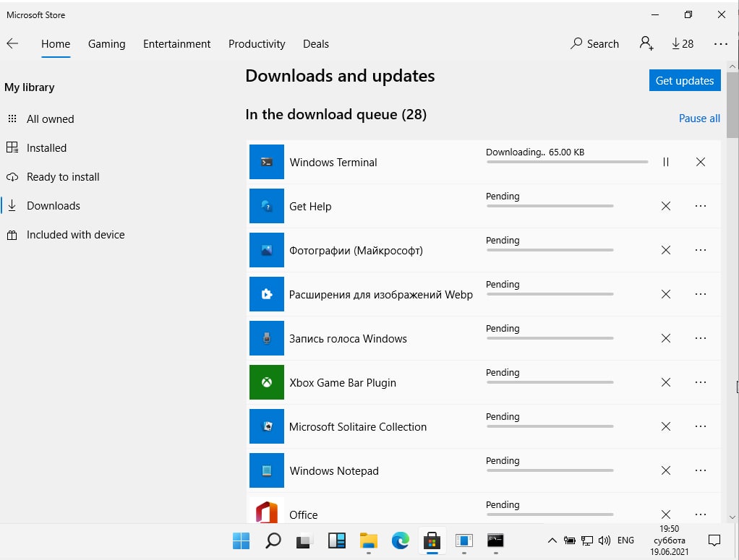Click the Фотографии app icon
The image size is (739, 560).
tap(267, 250)
